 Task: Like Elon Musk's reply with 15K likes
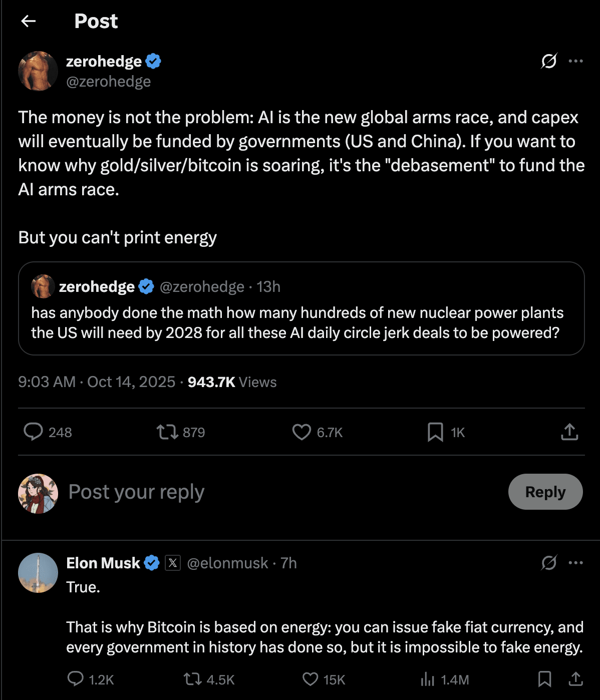311,679
